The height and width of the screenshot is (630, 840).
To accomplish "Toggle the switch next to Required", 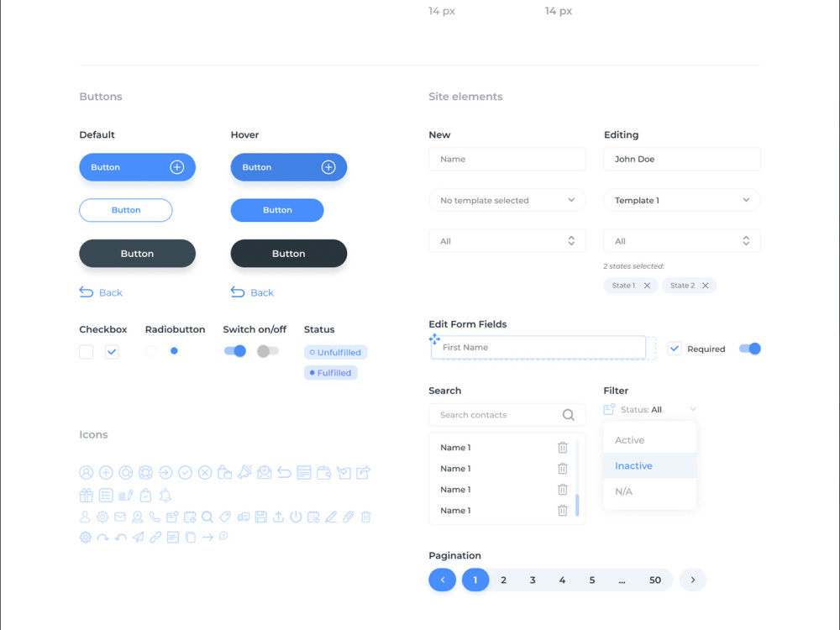I will coord(750,349).
